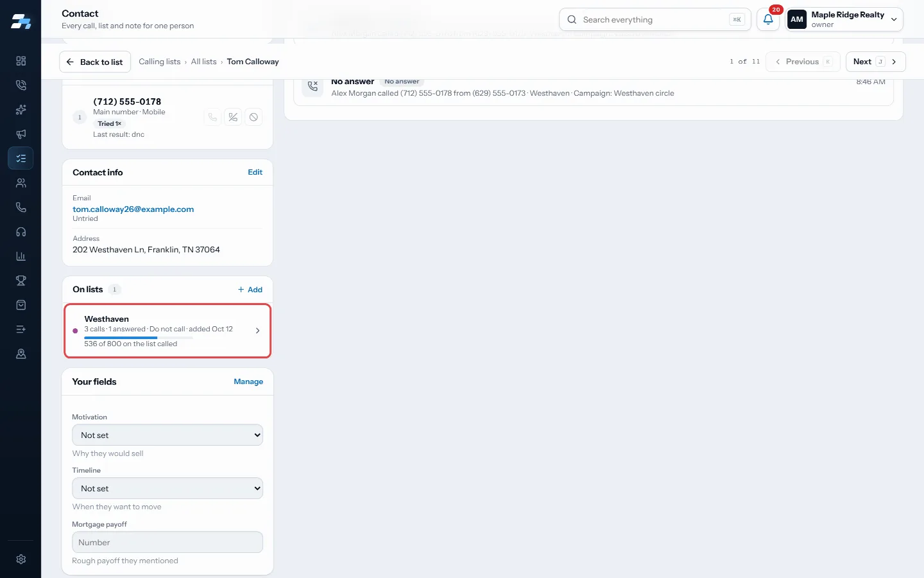Click the notifications bell icon

point(768,19)
